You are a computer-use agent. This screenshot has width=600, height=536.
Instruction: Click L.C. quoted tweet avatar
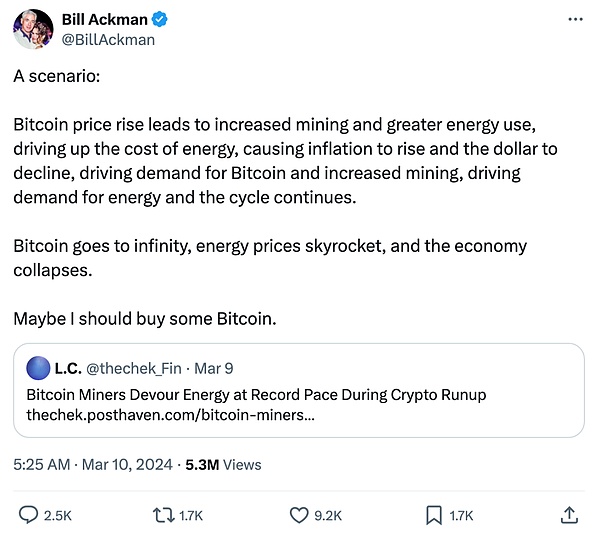[38, 368]
